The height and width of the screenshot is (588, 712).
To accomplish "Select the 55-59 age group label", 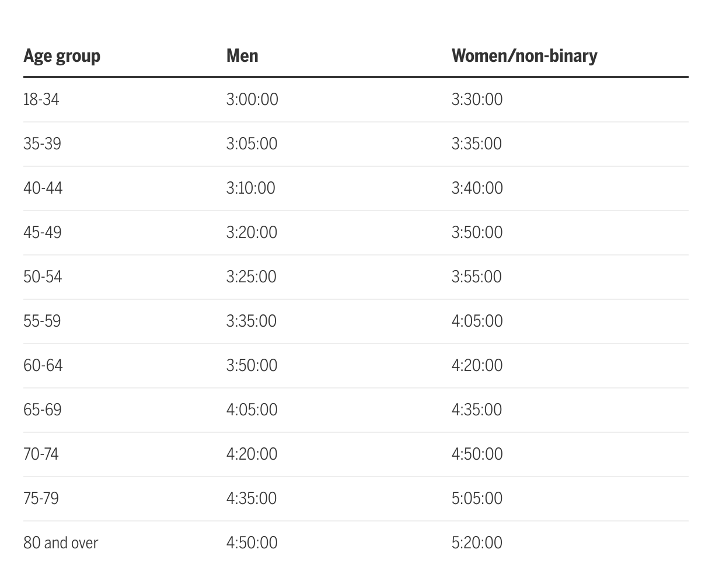I will pos(42,321).
